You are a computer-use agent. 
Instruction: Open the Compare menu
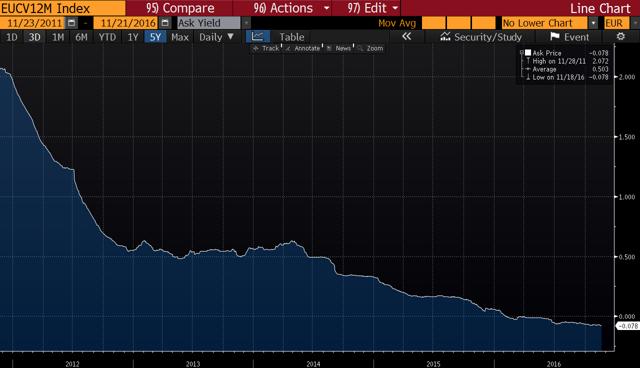(x=180, y=8)
